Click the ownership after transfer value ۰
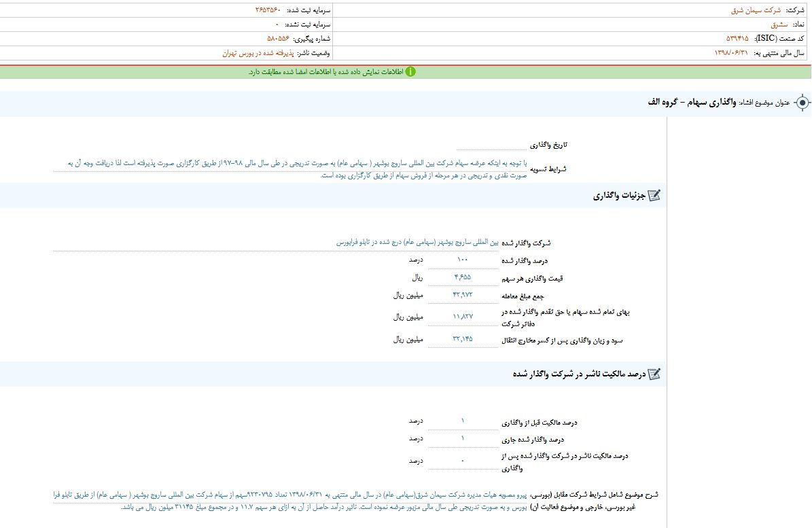This screenshot has height=528, width=812. (463, 461)
